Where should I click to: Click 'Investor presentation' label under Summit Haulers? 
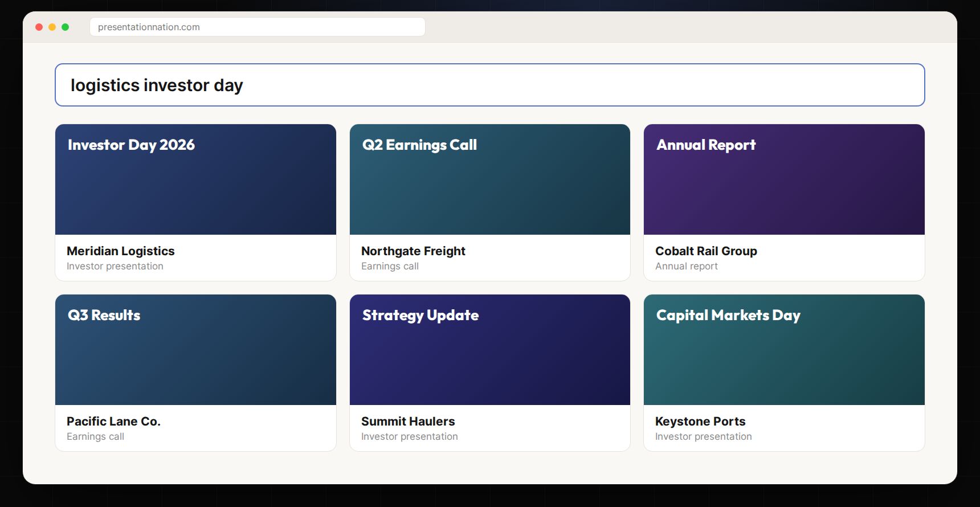point(410,436)
